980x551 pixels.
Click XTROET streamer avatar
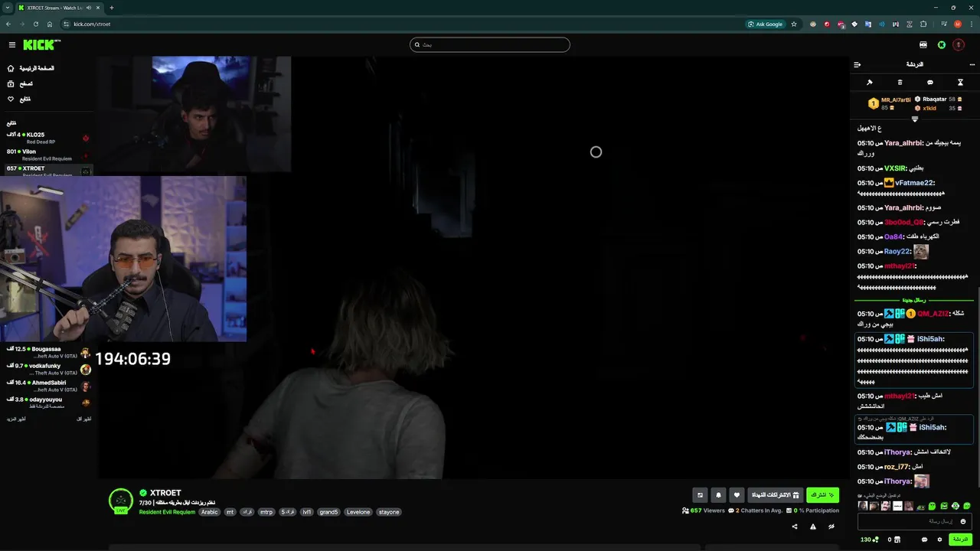point(121,500)
